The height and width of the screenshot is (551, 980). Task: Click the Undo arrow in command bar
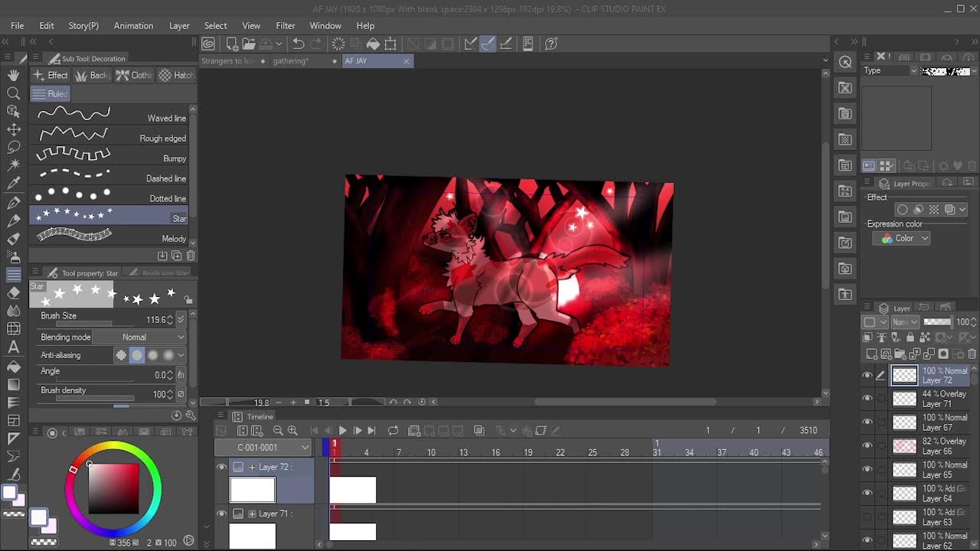(x=299, y=44)
